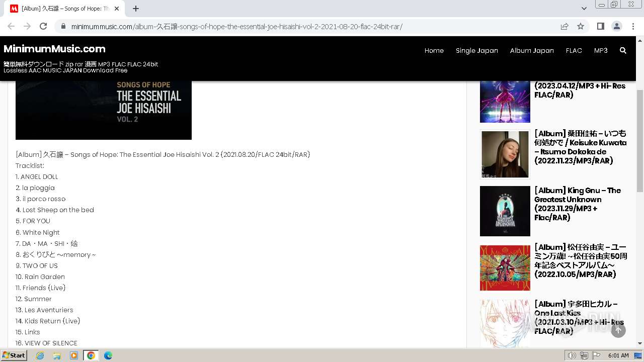Click the site search magnifier icon
Screen dimensions: 644x362
coord(623,50)
